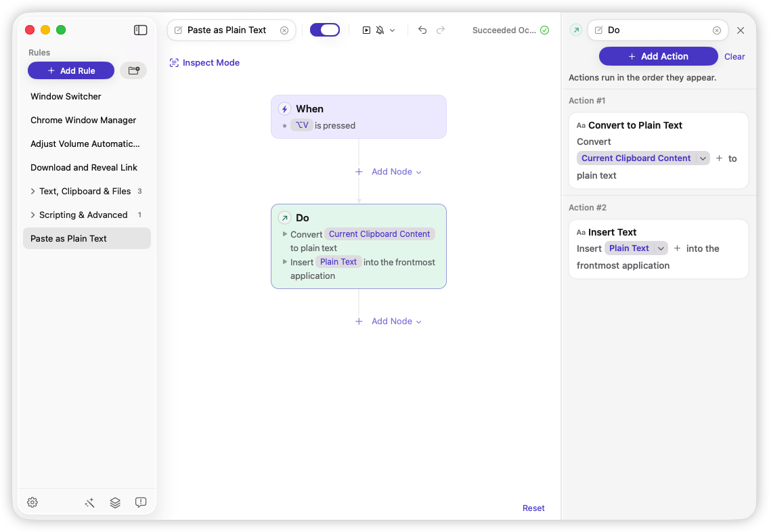Image resolution: width=769 pixels, height=532 pixels.
Task: Toggle the rule enabled switch
Action: [x=325, y=30]
